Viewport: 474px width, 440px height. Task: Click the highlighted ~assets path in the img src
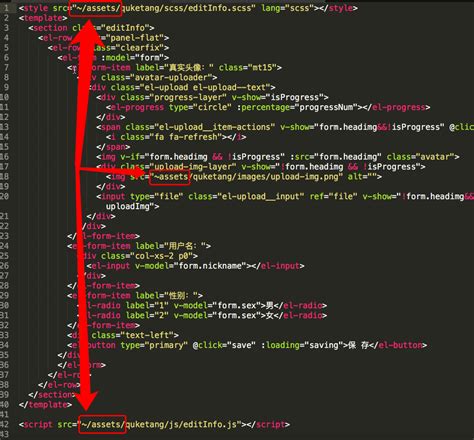pos(170,176)
